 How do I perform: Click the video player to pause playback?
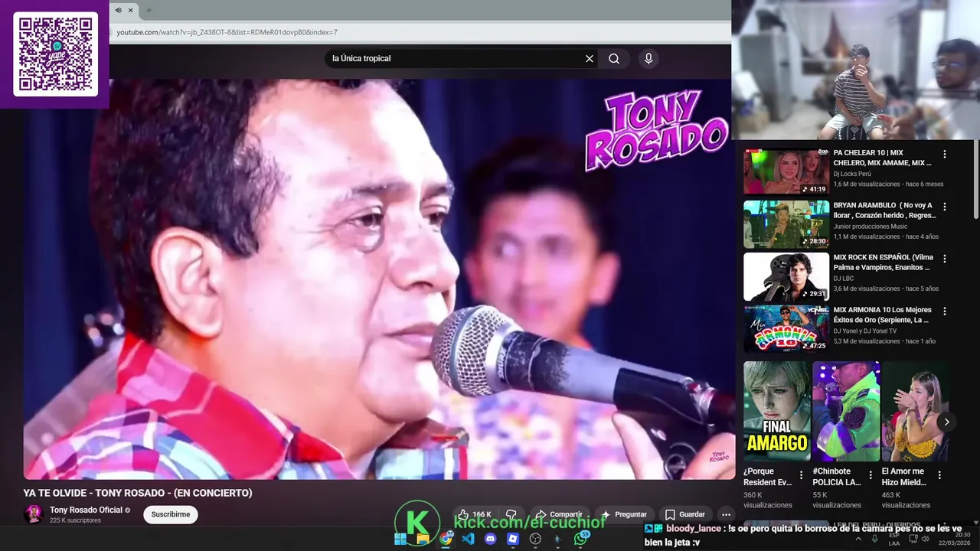379,279
